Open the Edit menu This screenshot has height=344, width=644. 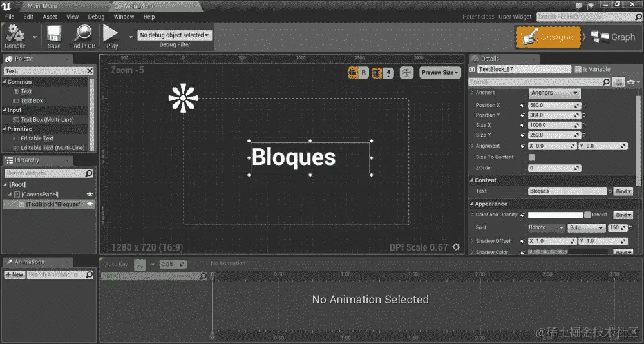pyautogui.click(x=28, y=17)
